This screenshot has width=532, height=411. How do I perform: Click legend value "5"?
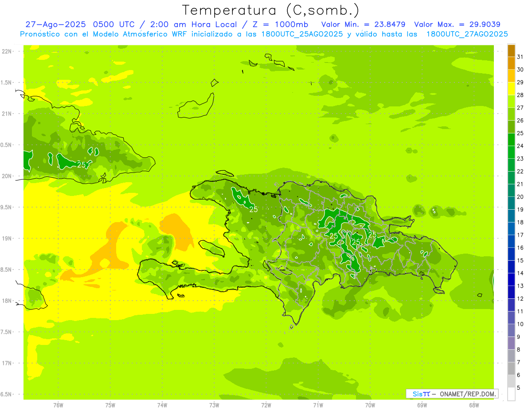[x=519, y=388]
